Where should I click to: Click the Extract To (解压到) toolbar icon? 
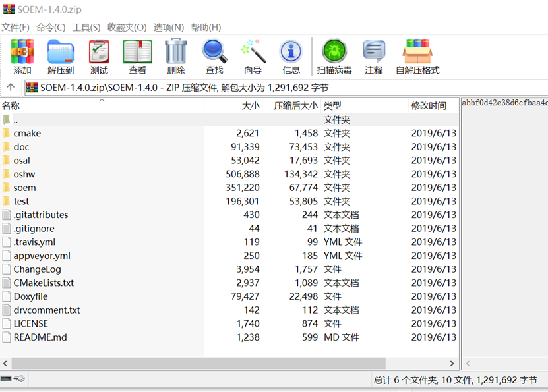pyautogui.click(x=61, y=51)
